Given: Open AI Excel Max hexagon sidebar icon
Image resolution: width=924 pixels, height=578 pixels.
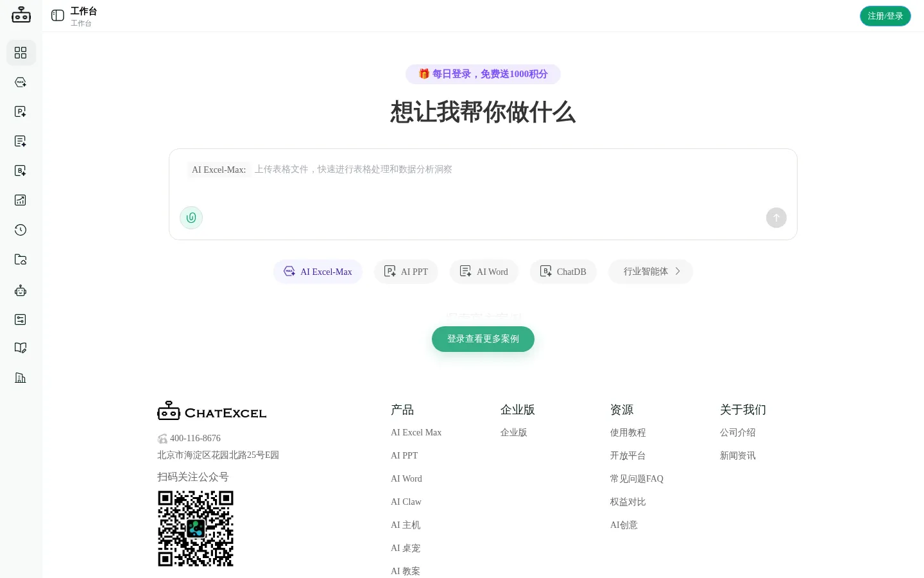Looking at the screenshot, I should [21, 82].
